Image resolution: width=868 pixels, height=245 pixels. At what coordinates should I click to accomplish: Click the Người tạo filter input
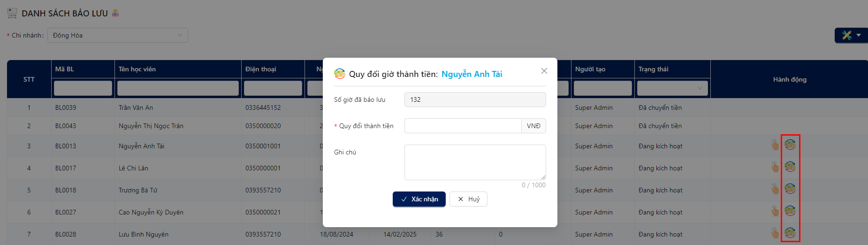(x=603, y=88)
